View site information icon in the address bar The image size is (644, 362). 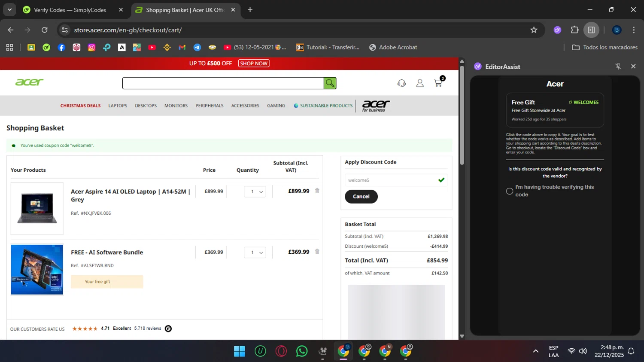(65, 30)
